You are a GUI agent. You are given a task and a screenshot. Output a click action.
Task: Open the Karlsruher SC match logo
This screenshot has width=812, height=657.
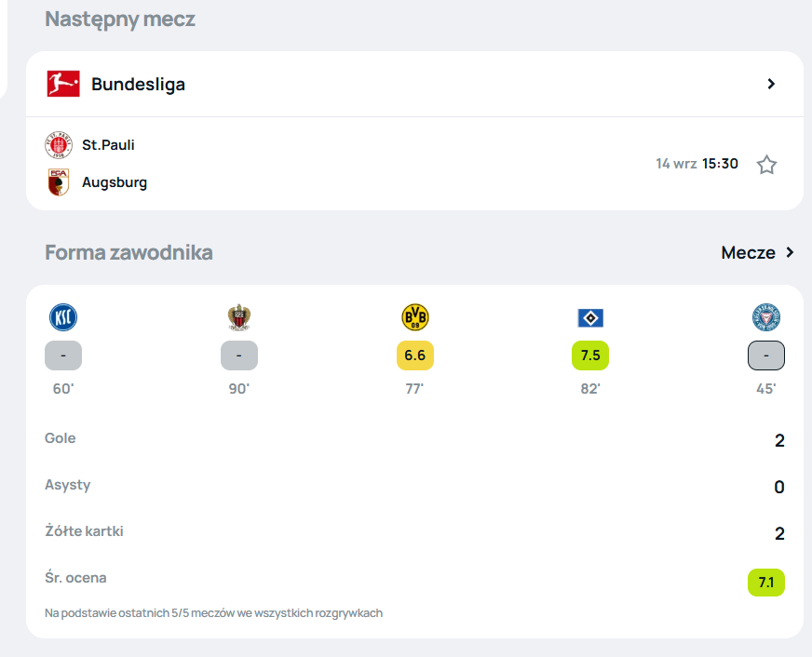(63, 317)
